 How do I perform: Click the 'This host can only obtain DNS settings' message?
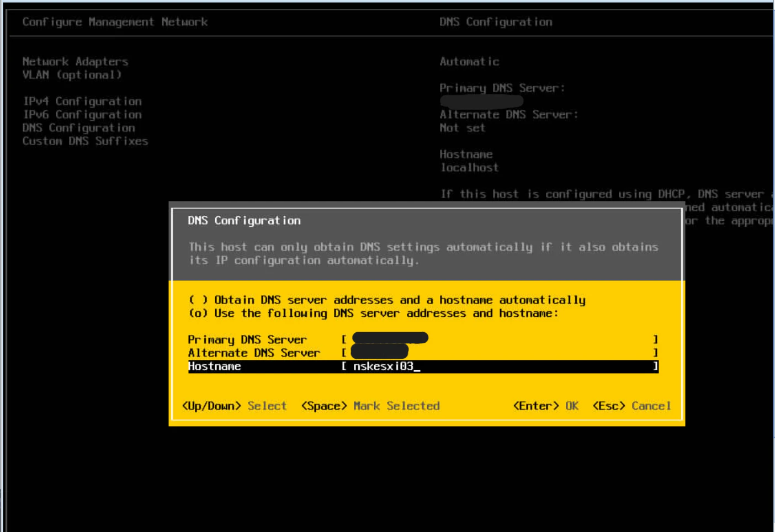coord(423,254)
